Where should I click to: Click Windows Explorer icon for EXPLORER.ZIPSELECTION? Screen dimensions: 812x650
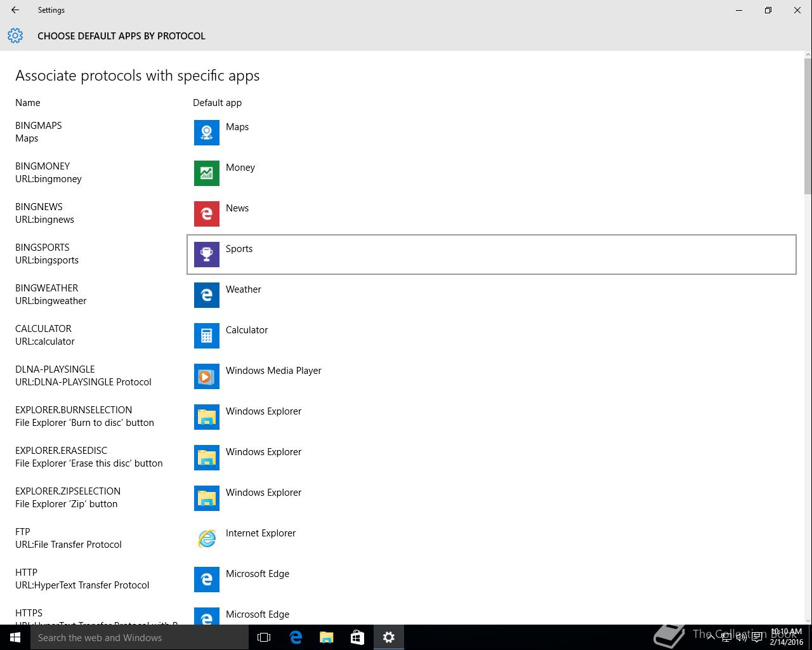click(207, 498)
